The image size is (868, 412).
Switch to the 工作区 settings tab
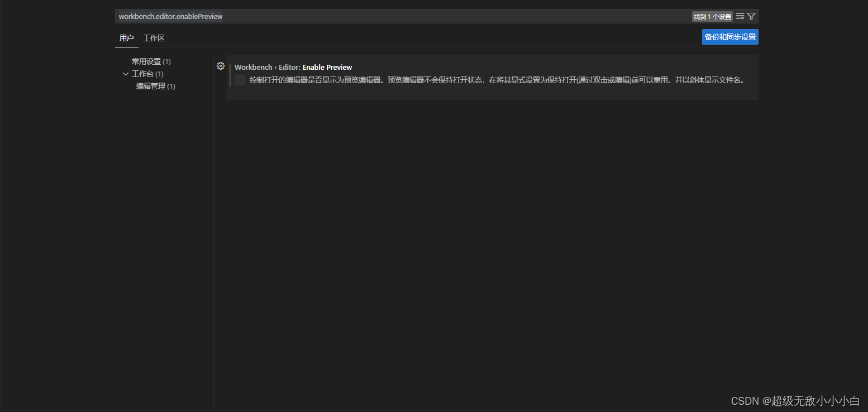coord(154,38)
